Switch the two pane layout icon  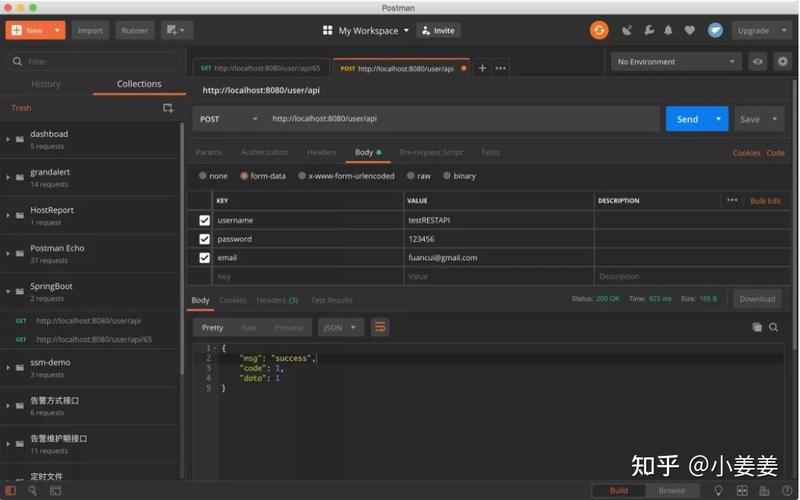(742, 491)
